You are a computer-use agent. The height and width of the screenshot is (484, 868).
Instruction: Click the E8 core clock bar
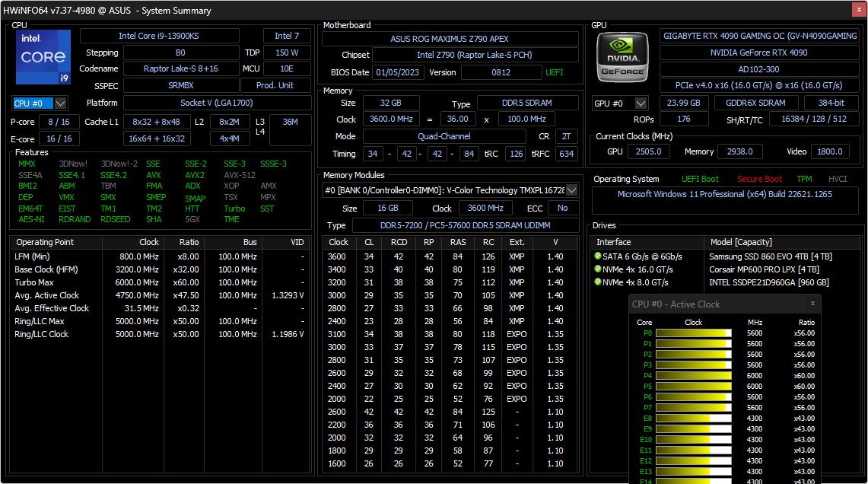693,418
